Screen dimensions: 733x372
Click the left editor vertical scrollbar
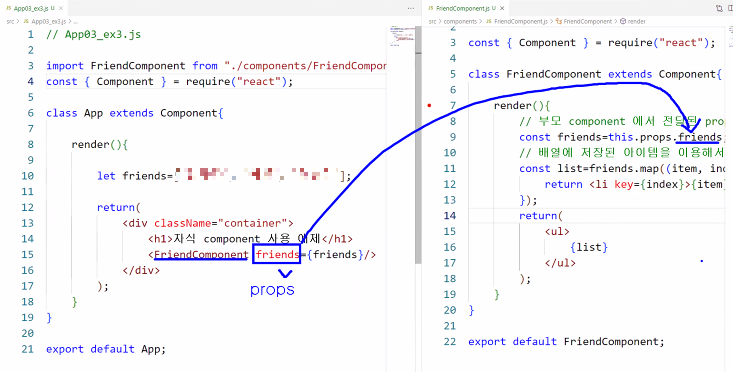coord(418,145)
